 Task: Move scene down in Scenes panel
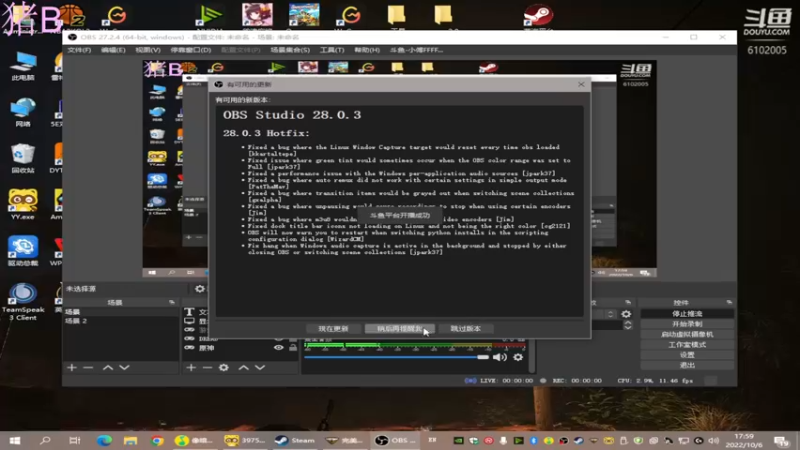point(124,367)
